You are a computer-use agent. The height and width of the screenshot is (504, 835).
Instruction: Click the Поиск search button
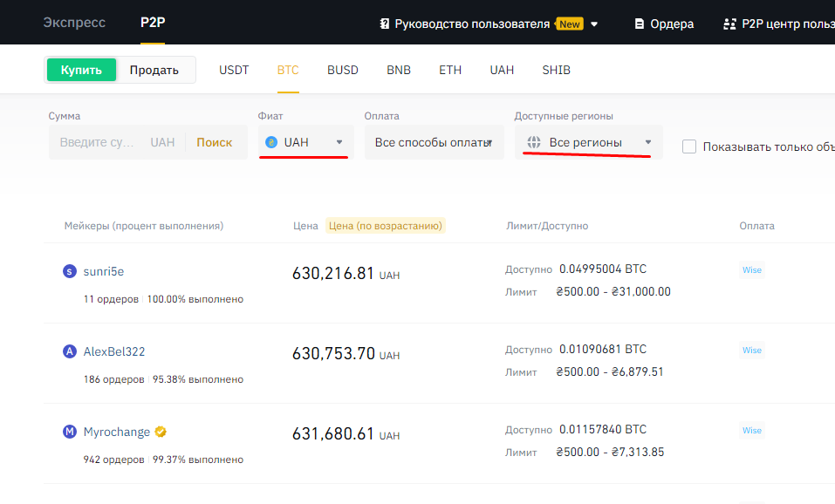click(214, 142)
